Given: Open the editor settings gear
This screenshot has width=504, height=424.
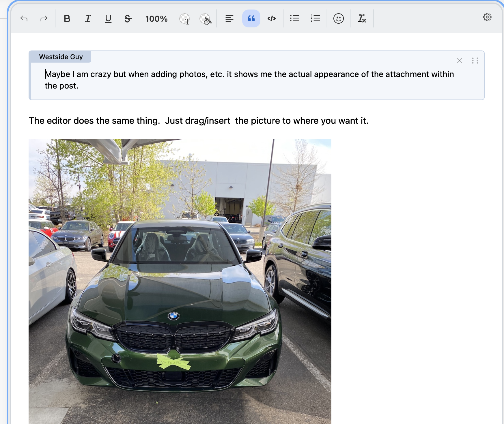Looking at the screenshot, I should coord(487,17).
